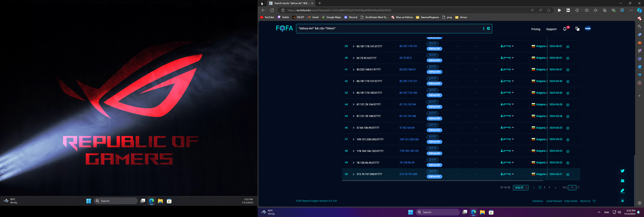
Task: Launch Copilot from the Edge corner
Action: pyautogui.click(x=640, y=10)
